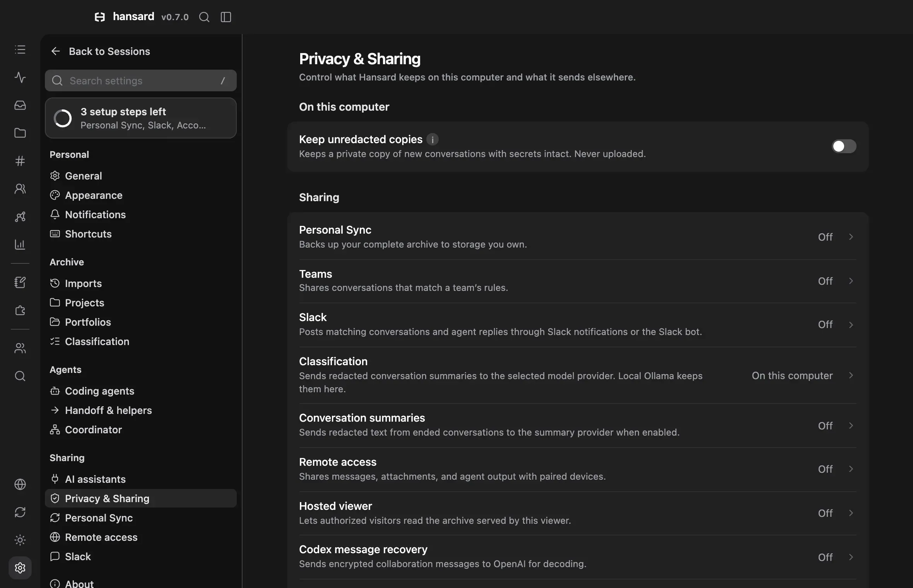Click the search icon beside version number
The image size is (913, 588).
pyautogui.click(x=204, y=17)
